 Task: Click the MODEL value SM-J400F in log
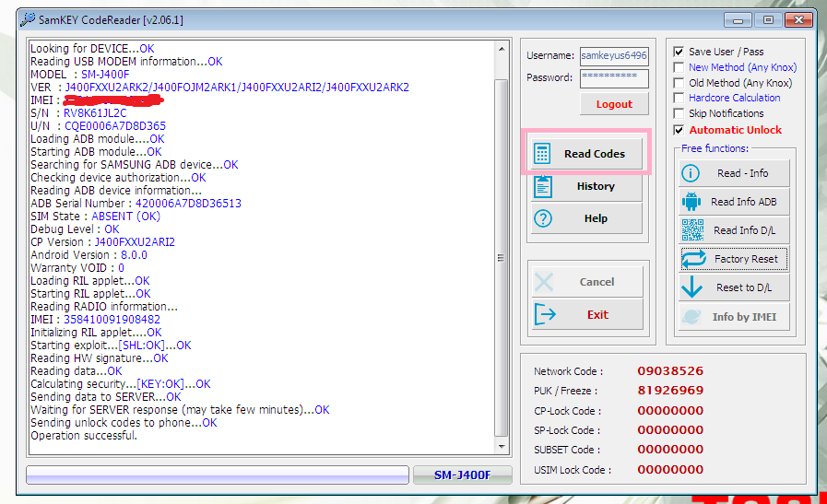point(105,75)
